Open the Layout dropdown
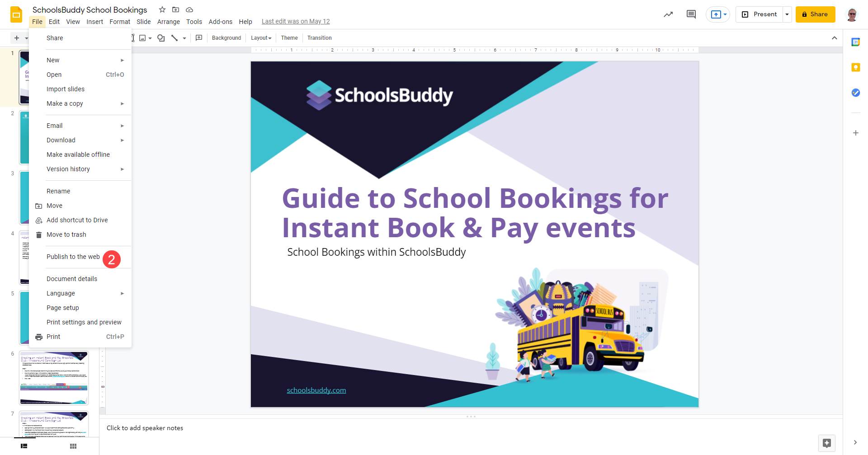 261,38
